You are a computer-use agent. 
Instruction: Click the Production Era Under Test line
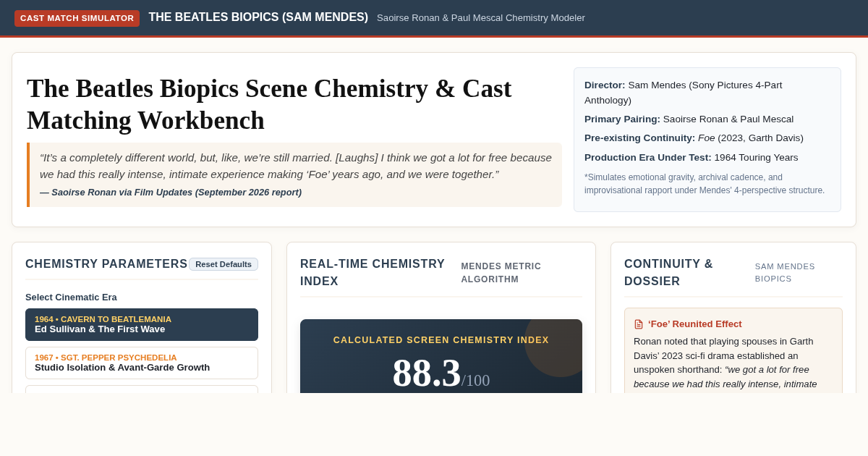(x=692, y=158)
